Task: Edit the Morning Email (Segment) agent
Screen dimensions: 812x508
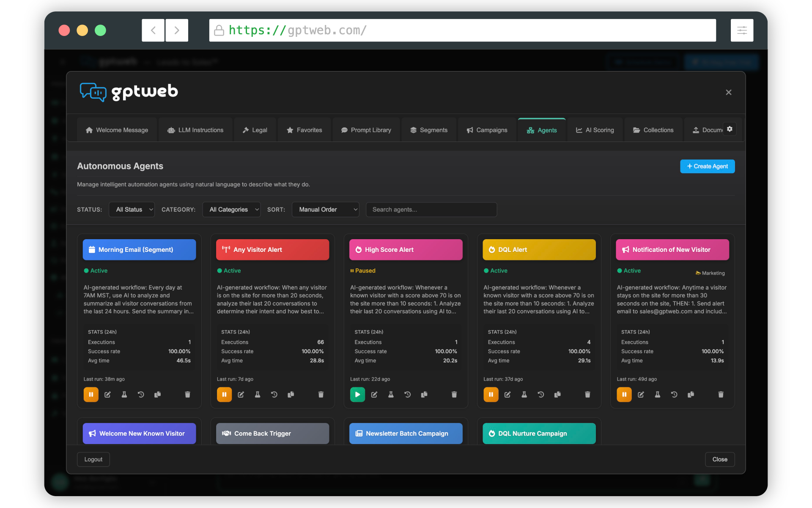Action: click(x=108, y=395)
